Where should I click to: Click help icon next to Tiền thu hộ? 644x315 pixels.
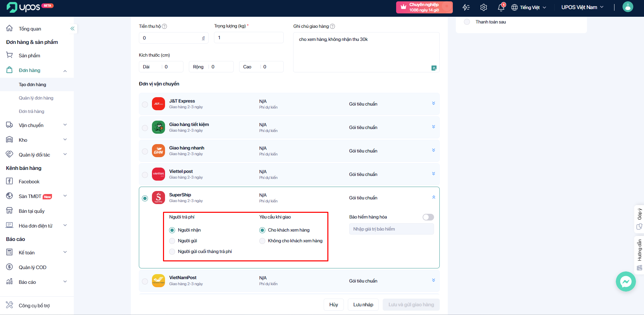(164, 26)
